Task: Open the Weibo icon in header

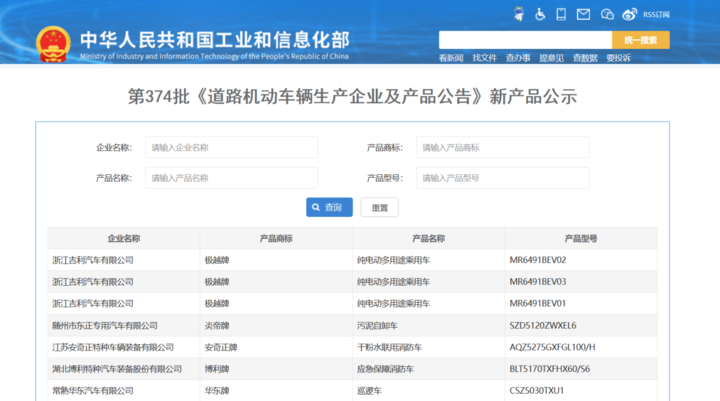Action: (x=630, y=14)
